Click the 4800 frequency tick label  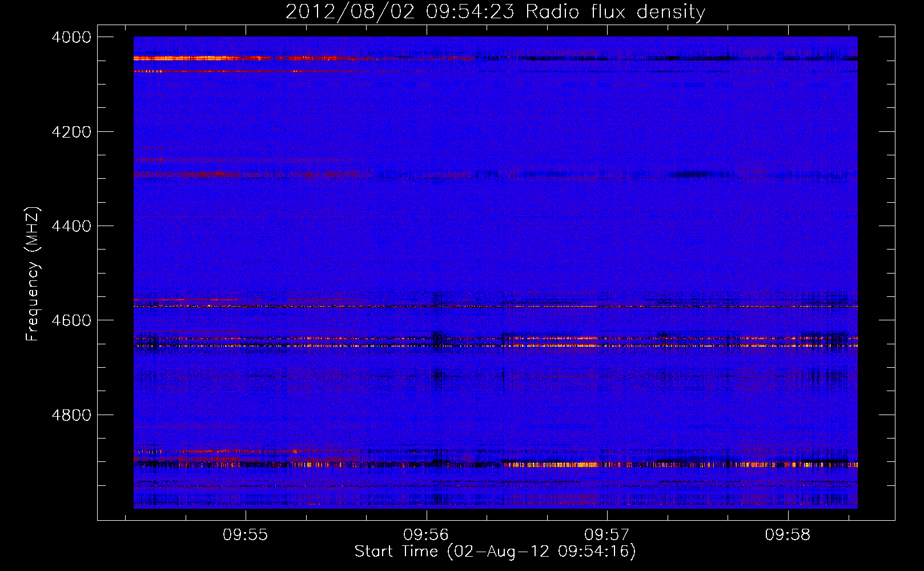[71, 415]
